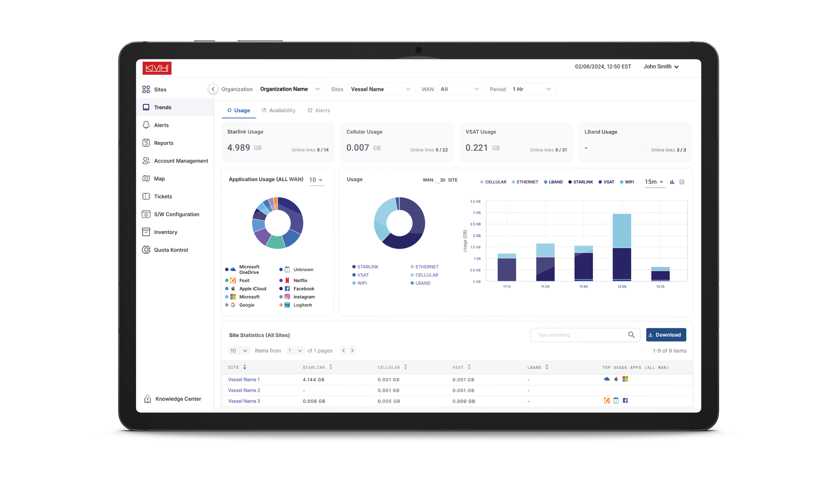Viewport: 838px width, 504px height.
Task: Open the Vessel Name 1 link
Action: pyautogui.click(x=243, y=380)
